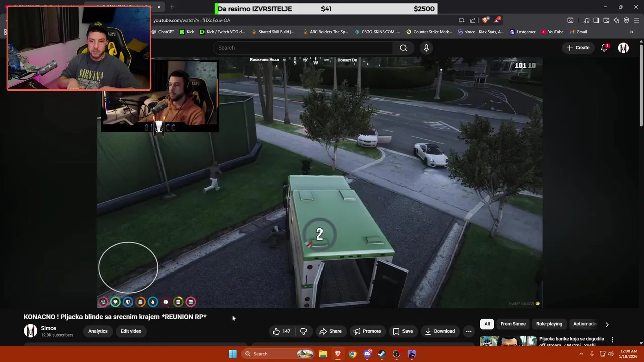Viewport: 644px width, 362px height.
Task: Open the Brave media playlist music icon
Action: pyautogui.click(x=586, y=20)
